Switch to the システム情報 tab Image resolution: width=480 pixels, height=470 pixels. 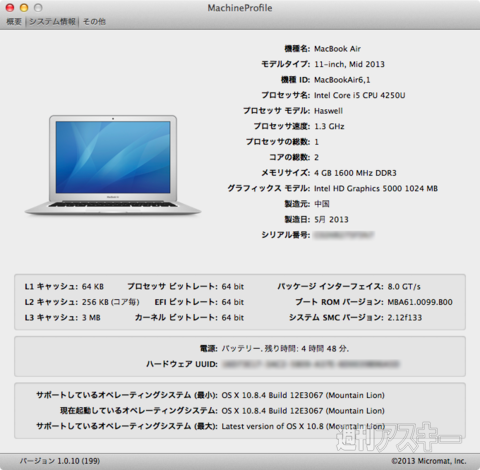[52, 22]
